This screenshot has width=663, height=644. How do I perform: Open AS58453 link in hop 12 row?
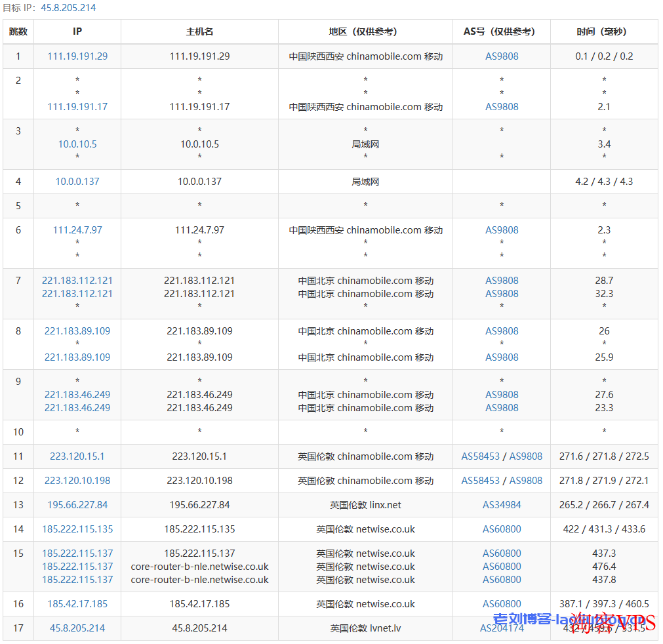pyautogui.click(x=480, y=480)
